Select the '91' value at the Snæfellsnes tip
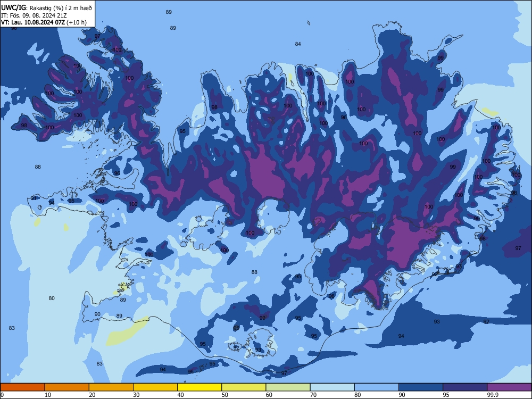This screenshot has height=399, width=532. click(34, 198)
